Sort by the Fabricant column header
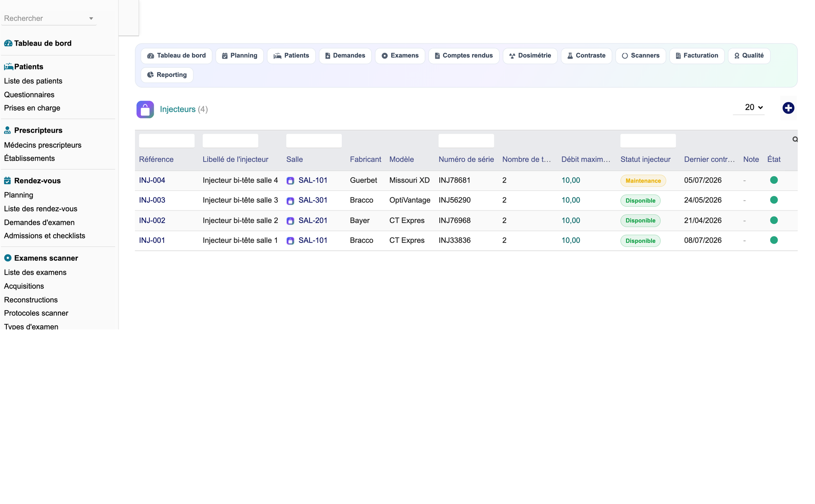The width and height of the screenshot is (815, 504). click(x=366, y=159)
